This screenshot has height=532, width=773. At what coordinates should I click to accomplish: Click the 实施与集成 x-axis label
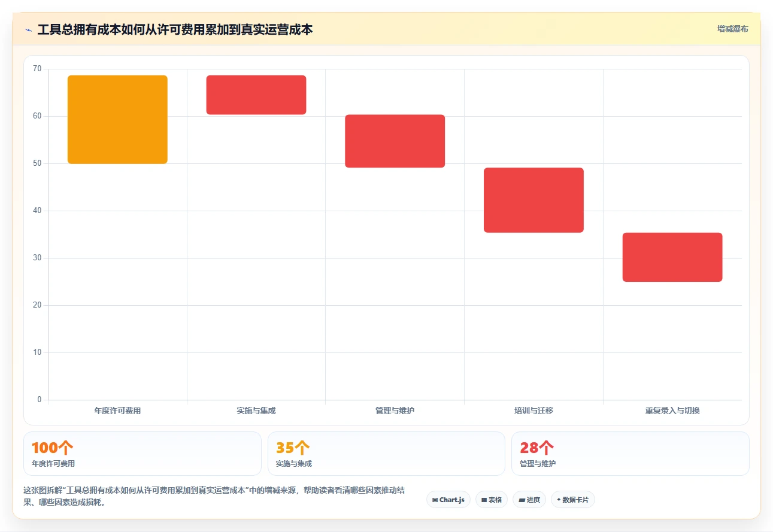coord(256,411)
